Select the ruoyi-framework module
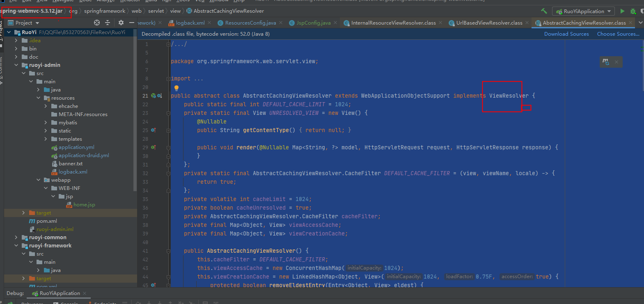 pyautogui.click(x=50, y=245)
